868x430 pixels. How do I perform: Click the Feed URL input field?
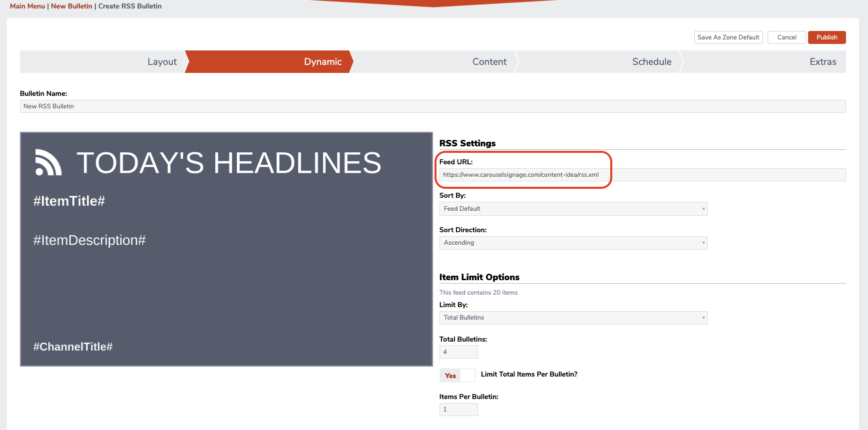click(642, 175)
